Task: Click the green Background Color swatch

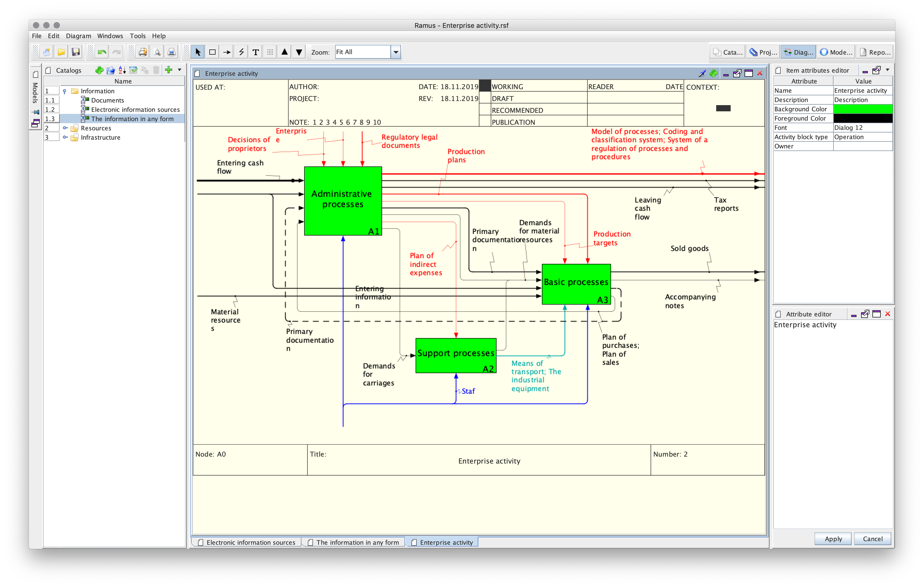Action: point(863,109)
